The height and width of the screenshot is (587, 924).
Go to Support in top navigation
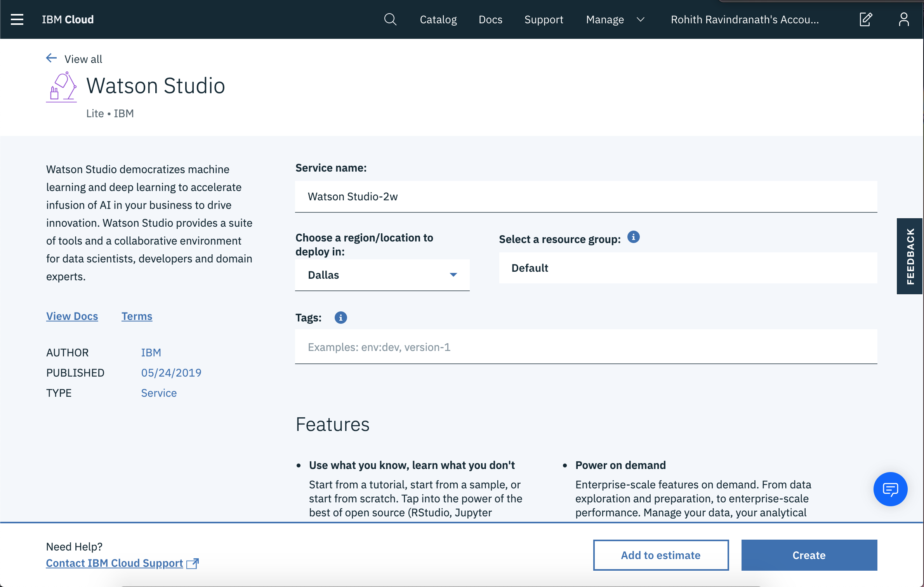click(544, 19)
